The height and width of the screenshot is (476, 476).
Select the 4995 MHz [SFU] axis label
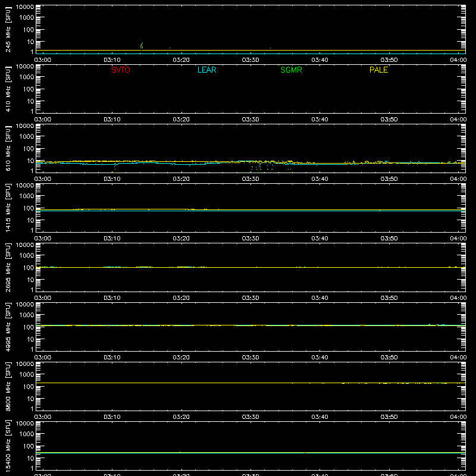click(x=8, y=327)
